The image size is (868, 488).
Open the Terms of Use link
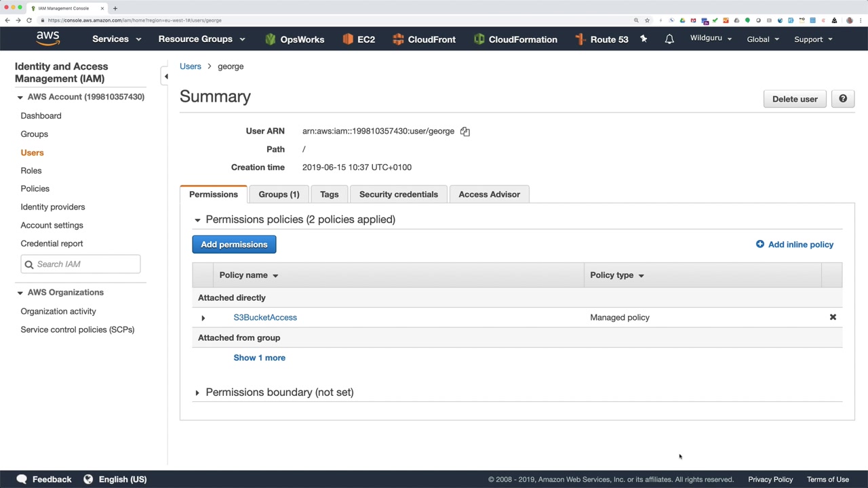tap(828, 479)
